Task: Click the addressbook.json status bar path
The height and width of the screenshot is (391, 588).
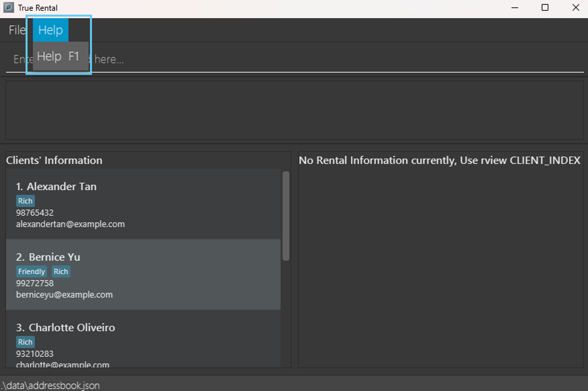Action: [x=51, y=386]
